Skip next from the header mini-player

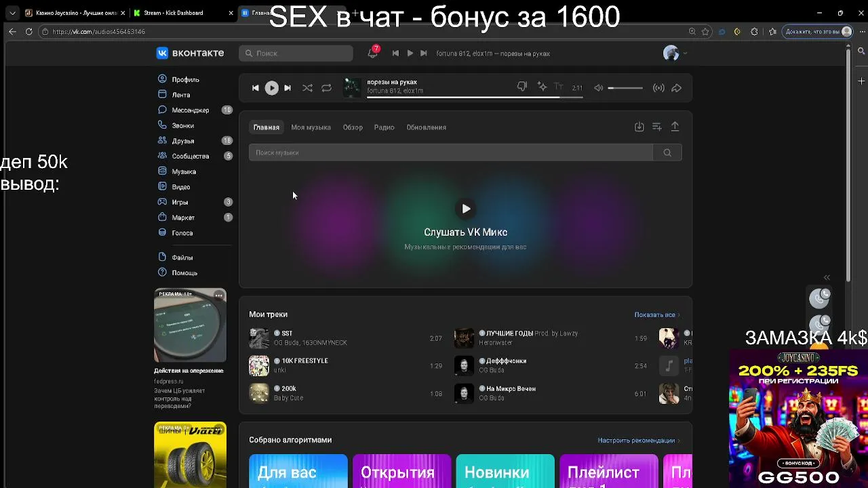[x=423, y=53]
